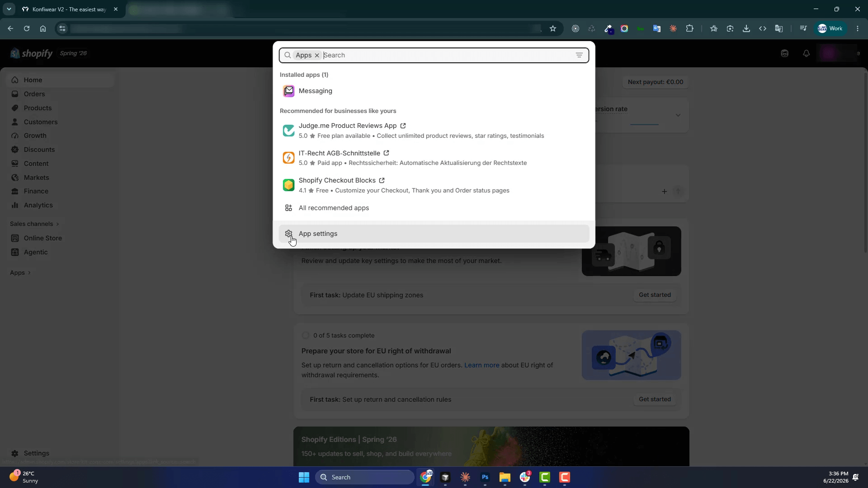
Task: Click the Shopify Editions Spring '26 banner
Action: (x=491, y=446)
